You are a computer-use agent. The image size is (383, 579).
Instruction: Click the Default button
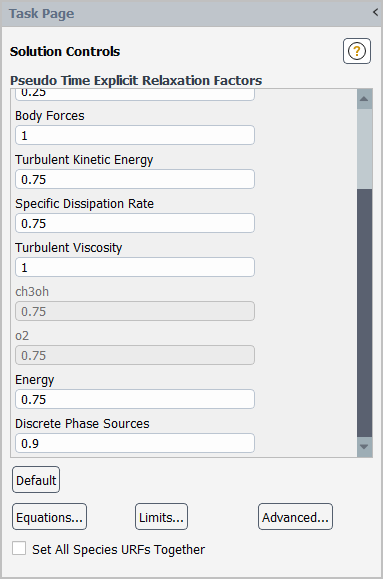click(x=36, y=480)
